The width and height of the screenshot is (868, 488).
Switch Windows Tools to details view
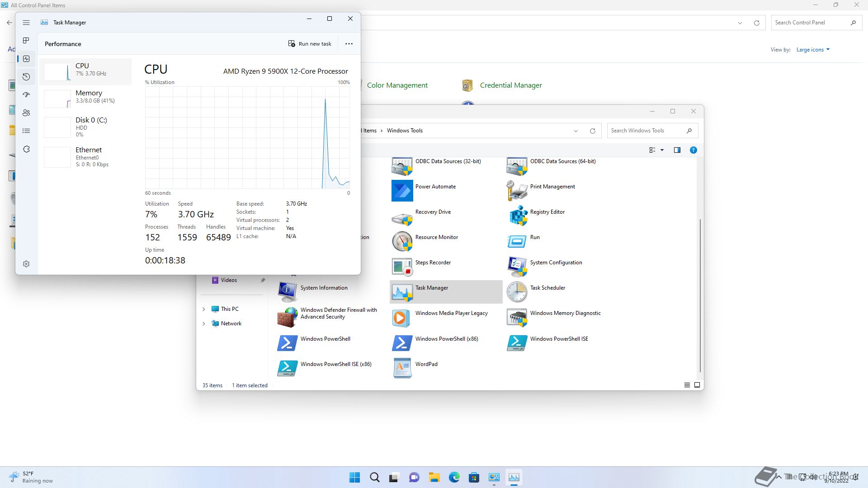point(687,385)
